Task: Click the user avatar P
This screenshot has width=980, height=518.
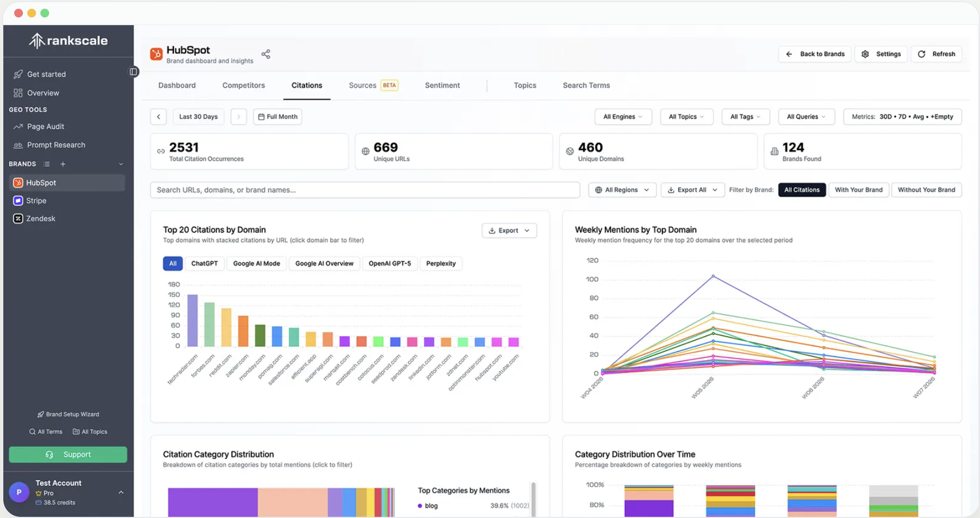Action: [x=19, y=492]
